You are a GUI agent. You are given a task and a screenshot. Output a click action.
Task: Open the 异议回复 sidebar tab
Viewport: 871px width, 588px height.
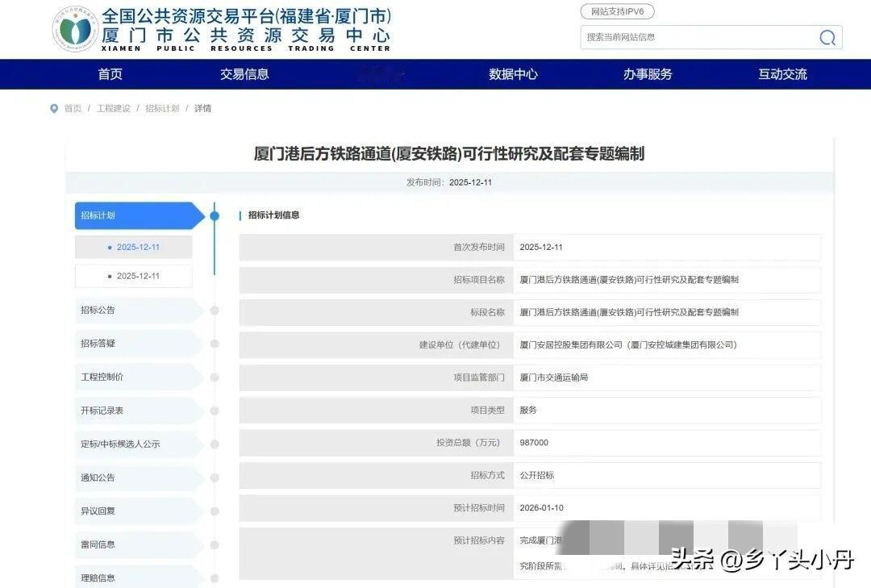point(140,511)
